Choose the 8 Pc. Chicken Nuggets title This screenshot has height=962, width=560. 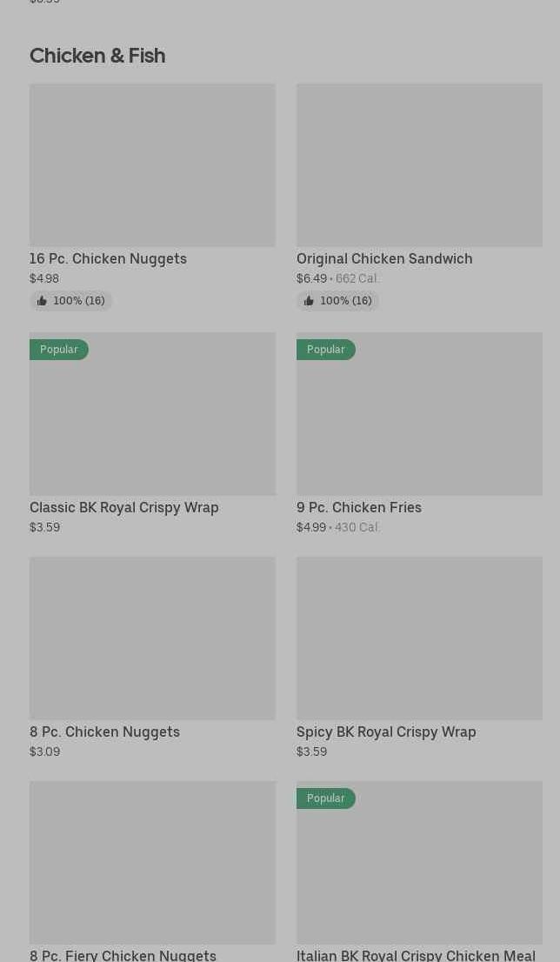click(104, 732)
